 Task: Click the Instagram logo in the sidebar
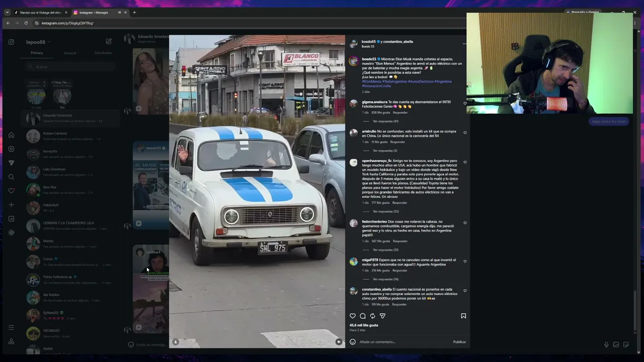click(x=11, y=42)
